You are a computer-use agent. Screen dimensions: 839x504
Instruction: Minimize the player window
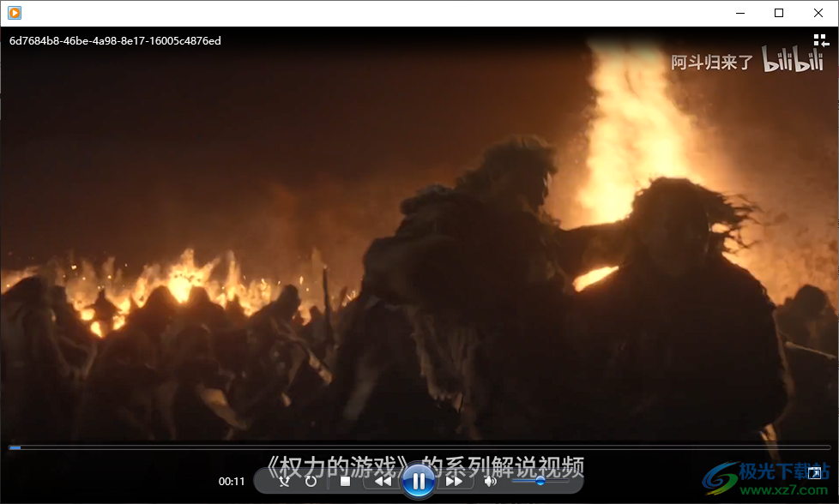pos(740,13)
